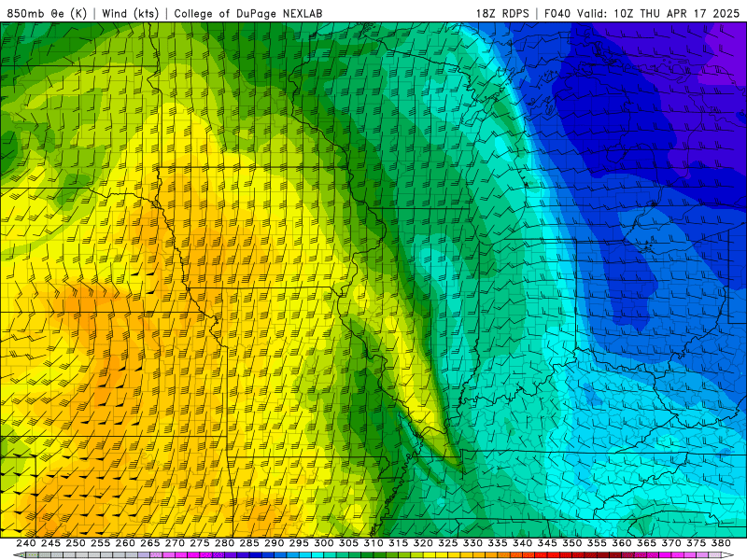Click the 360 value on the legend scale
The image size is (747, 560).
point(621,543)
